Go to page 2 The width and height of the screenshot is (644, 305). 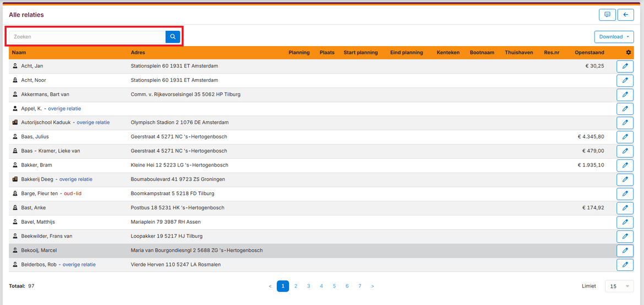pos(296,286)
